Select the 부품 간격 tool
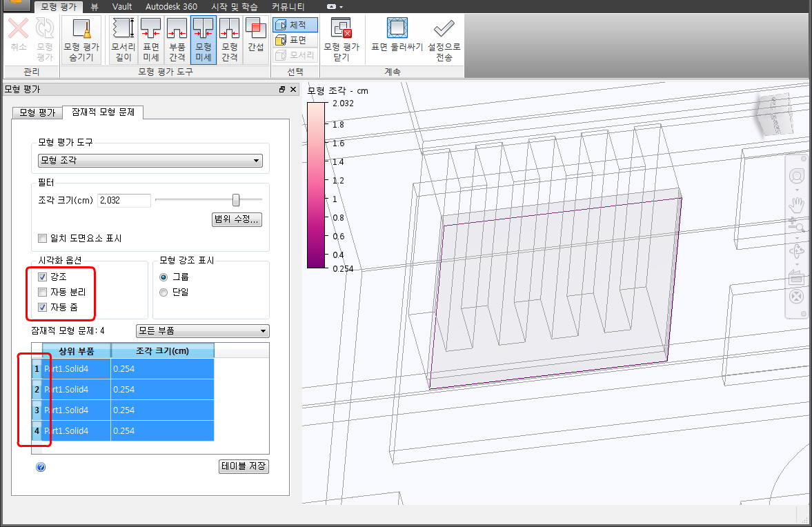 tap(177, 39)
